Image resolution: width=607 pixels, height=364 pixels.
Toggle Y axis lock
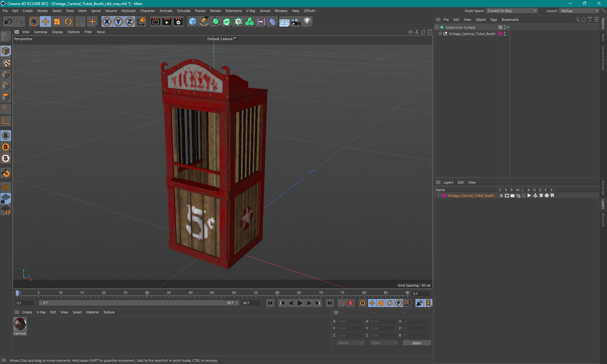(118, 21)
